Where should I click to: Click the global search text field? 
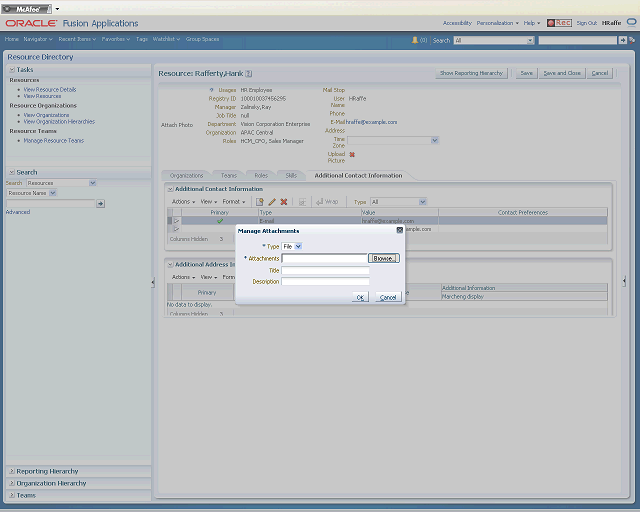(x=578, y=40)
